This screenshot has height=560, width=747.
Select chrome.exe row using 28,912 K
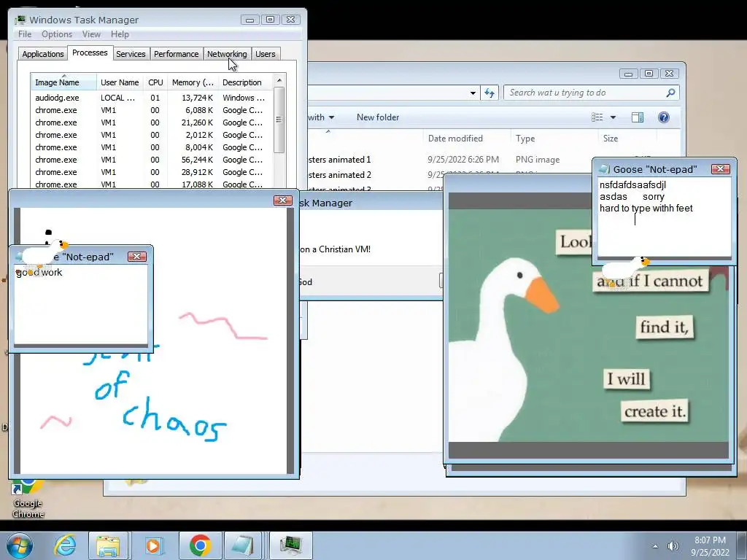pos(152,172)
